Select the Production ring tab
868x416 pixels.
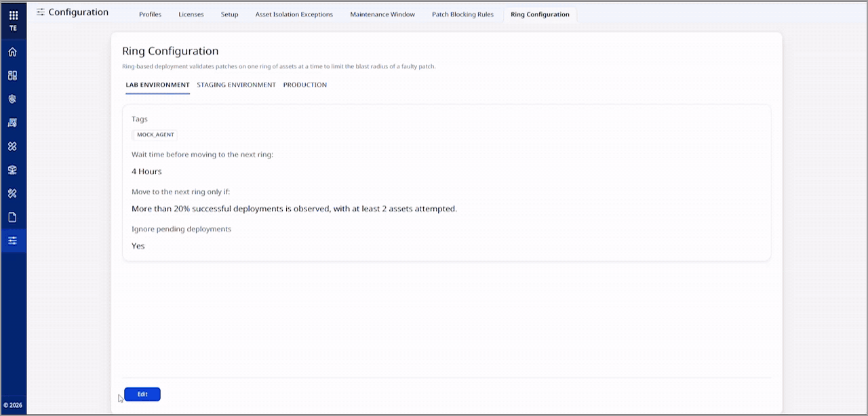click(305, 85)
